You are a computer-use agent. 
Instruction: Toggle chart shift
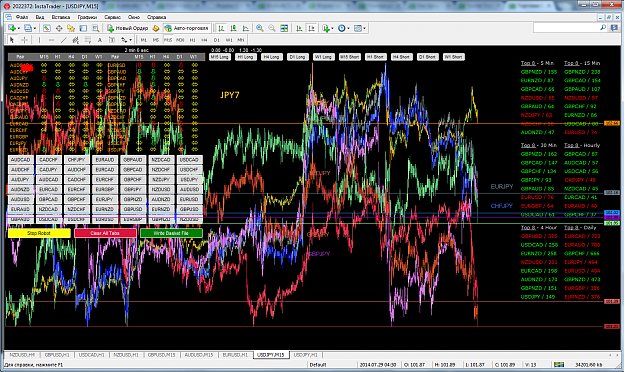[311, 28]
